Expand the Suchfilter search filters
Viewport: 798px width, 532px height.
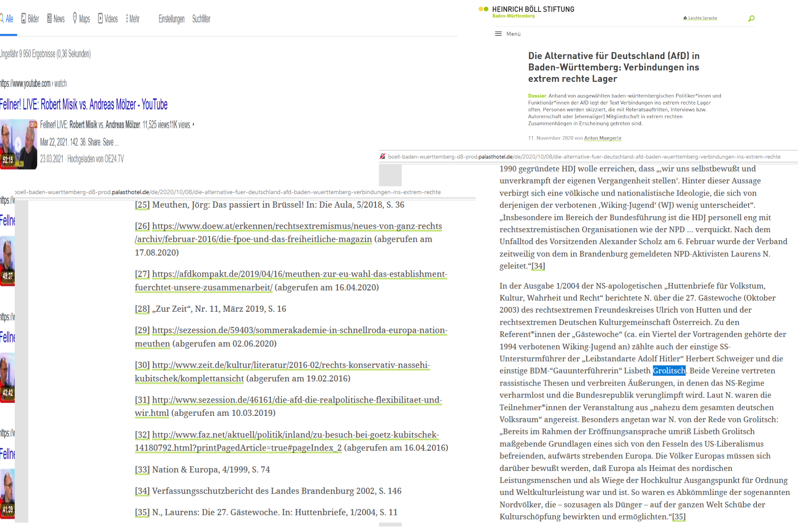(201, 19)
